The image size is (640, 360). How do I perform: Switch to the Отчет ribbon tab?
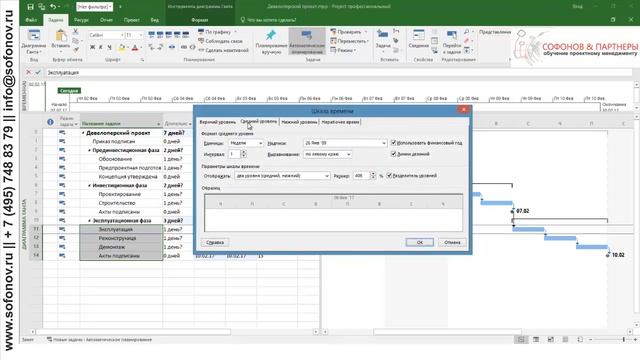106,20
